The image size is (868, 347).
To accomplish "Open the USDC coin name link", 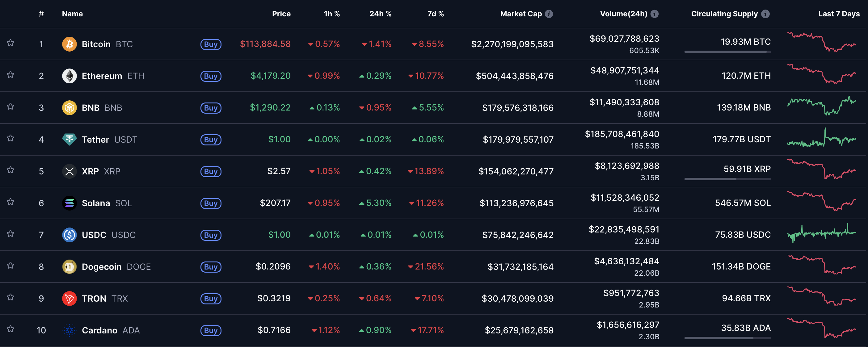I will click(x=94, y=235).
